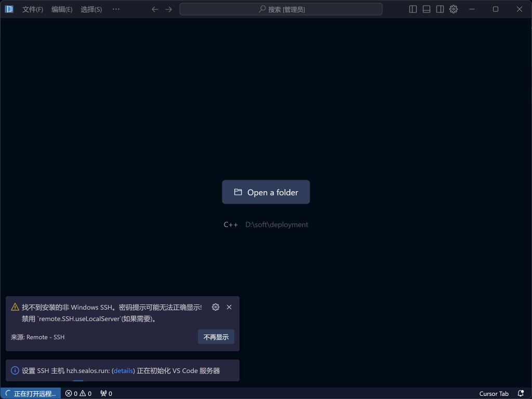Toggle the secondary sidebar visibility
The height and width of the screenshot is (399, 532).
click(440, 9)
